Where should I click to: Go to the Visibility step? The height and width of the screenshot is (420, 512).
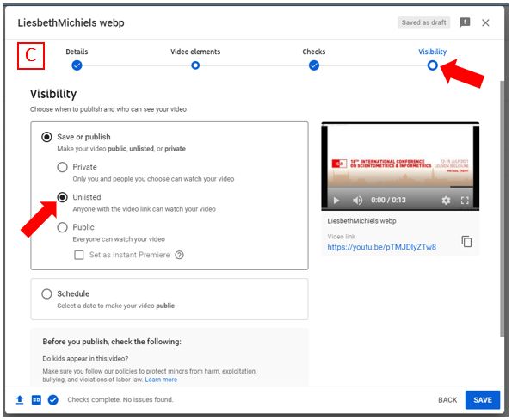click(432, 65)
